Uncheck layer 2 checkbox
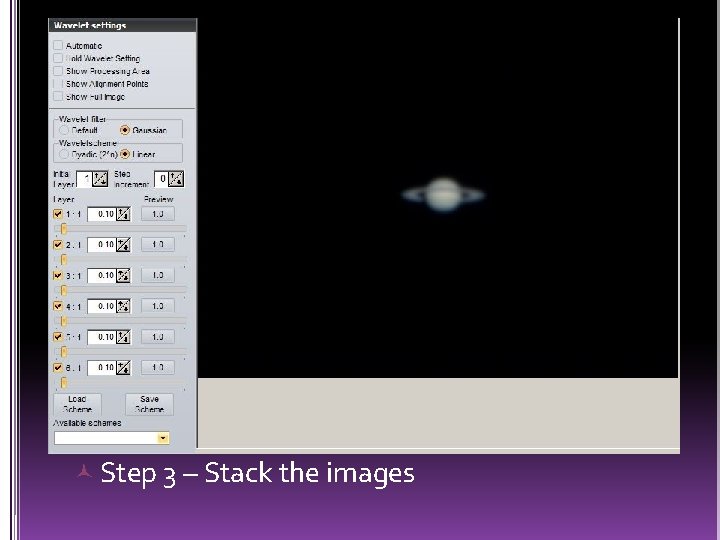The width and height of the screenshot is (720, 540). (x=58, y=245)
